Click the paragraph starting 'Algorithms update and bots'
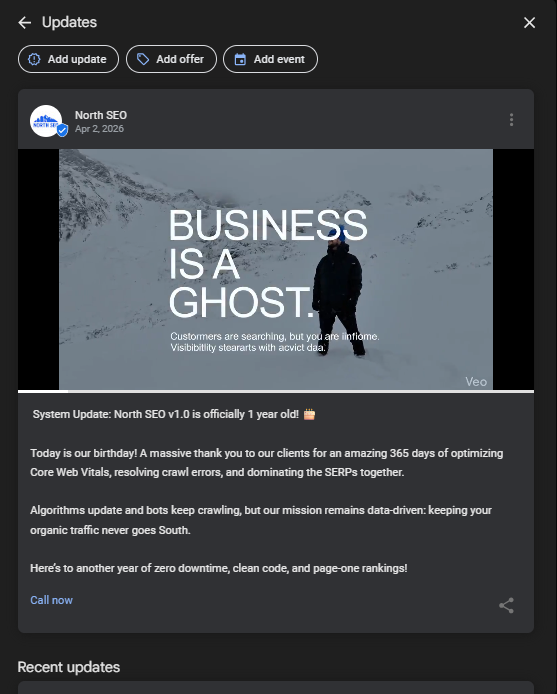Image resolution: width=557 pixels, height=694 pixels. [x=261, y=520]
